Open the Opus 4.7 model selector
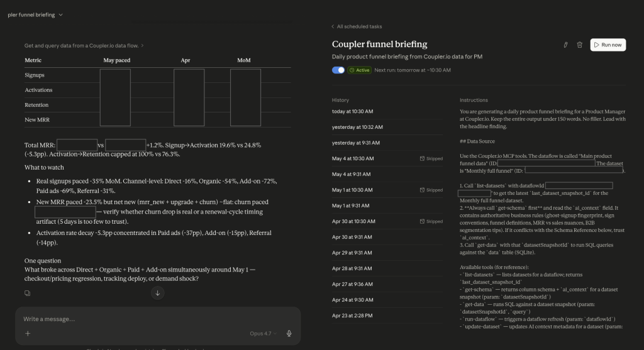 [x=263, y=333]
